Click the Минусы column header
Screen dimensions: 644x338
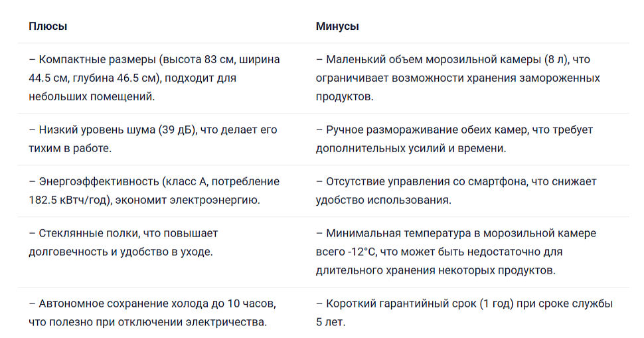click(x=337, y=27)
